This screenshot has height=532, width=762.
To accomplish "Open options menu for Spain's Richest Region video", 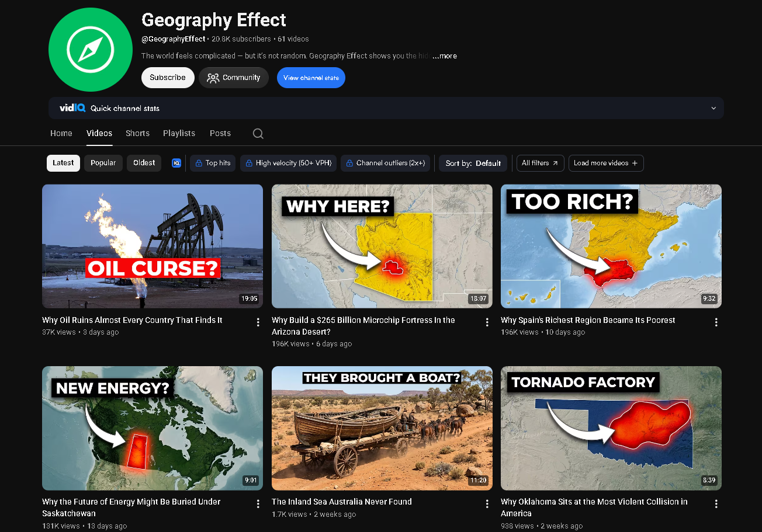I will pos(716,322).
